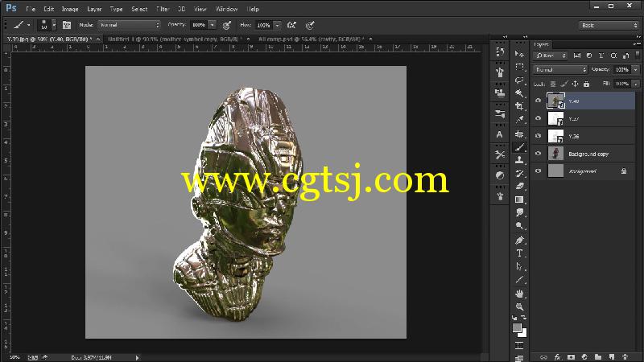Open the History panel icon
644x362 pixels.
500,51
